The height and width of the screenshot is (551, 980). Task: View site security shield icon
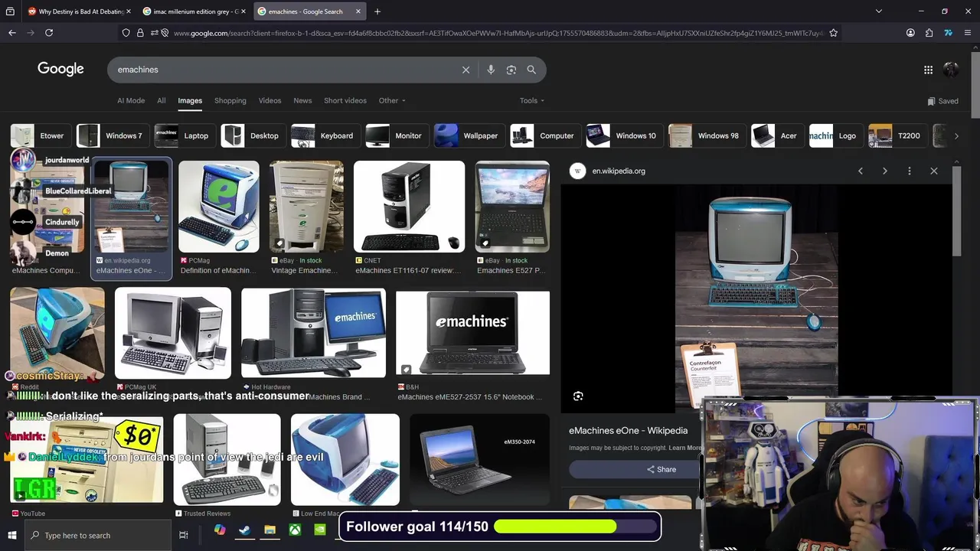pyautogui.click(x=126, y=33)
